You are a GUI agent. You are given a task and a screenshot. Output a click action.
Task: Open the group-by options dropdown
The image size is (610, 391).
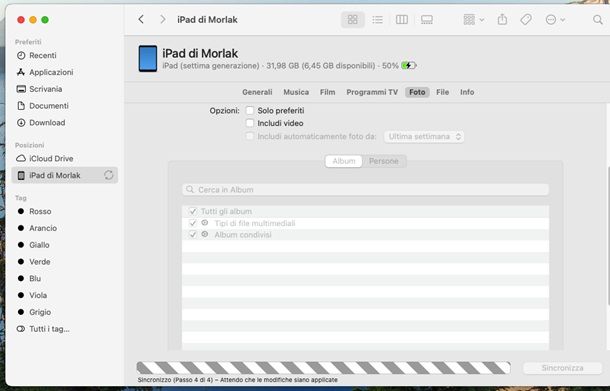(x=473, y=19)
